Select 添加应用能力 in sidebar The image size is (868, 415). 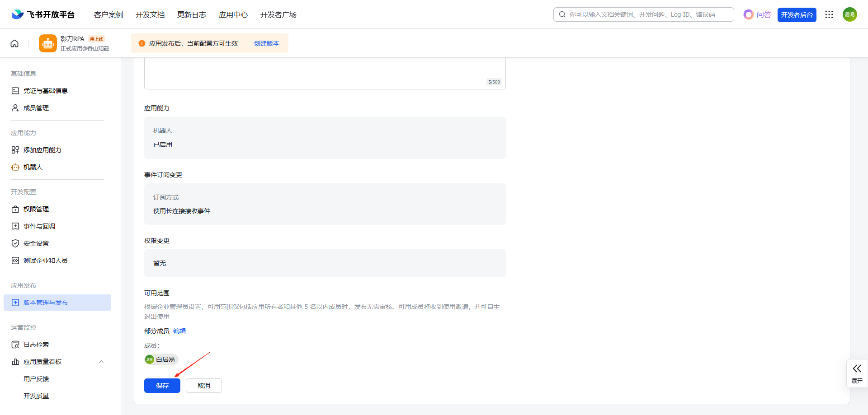42,150
